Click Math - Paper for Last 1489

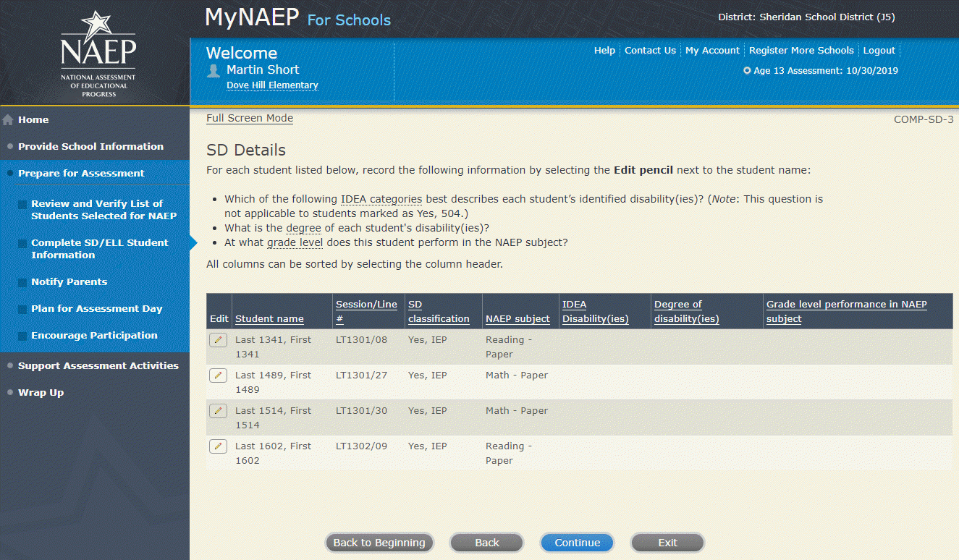[517, 376]
